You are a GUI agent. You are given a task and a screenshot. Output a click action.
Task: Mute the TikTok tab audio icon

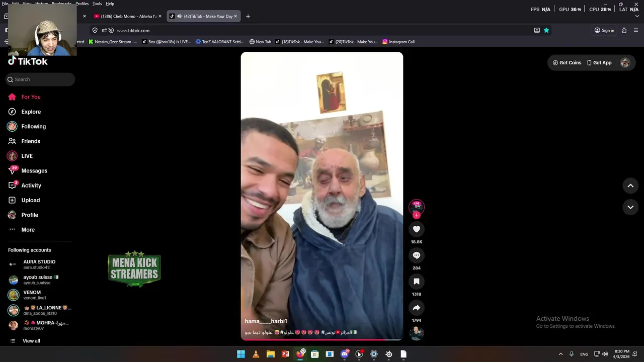click(x=179, y=16)
